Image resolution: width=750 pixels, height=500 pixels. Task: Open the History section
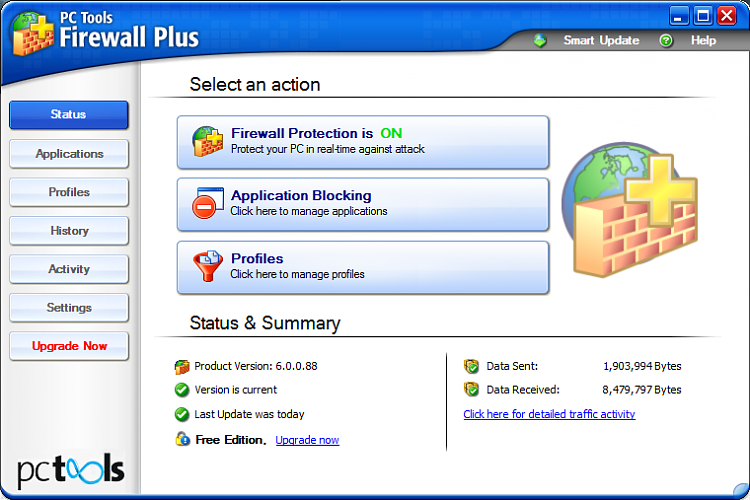[x=69, y=231]
